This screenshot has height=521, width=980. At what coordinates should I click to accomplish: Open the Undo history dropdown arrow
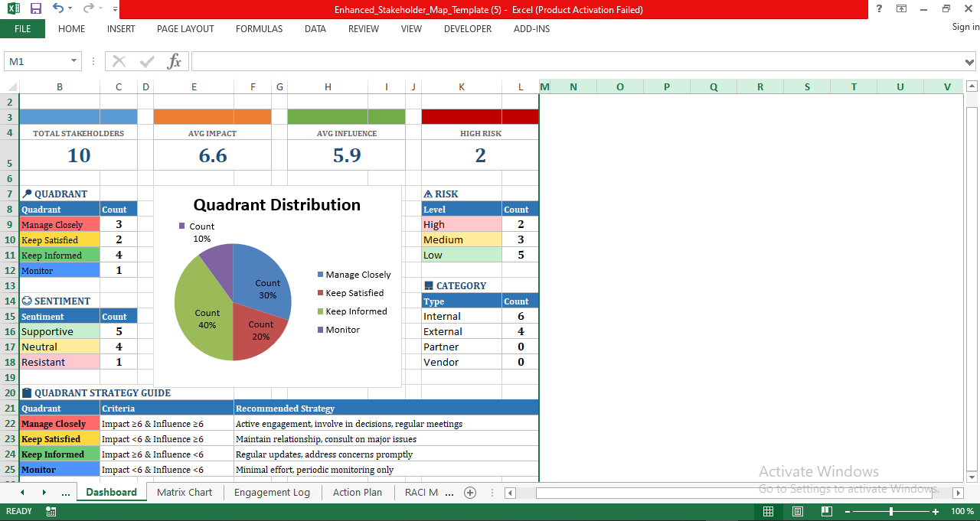70,9
